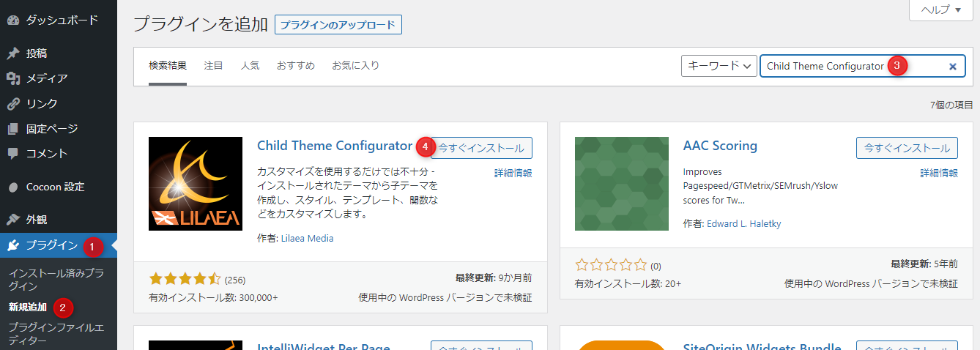The image size is (980, 350).
Task: Click Child Theme Configurator Lilaea thumbnail
Action: pyautogui.click(x=196, y=184)
